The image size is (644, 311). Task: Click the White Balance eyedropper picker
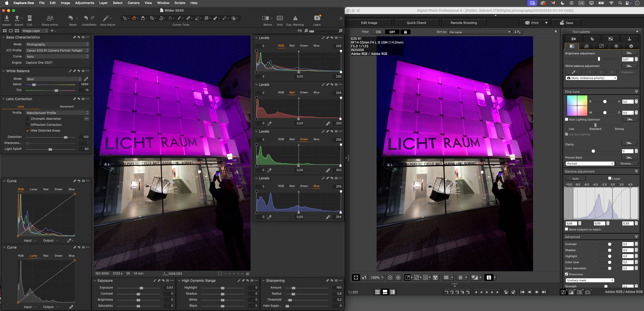point(86,79)
